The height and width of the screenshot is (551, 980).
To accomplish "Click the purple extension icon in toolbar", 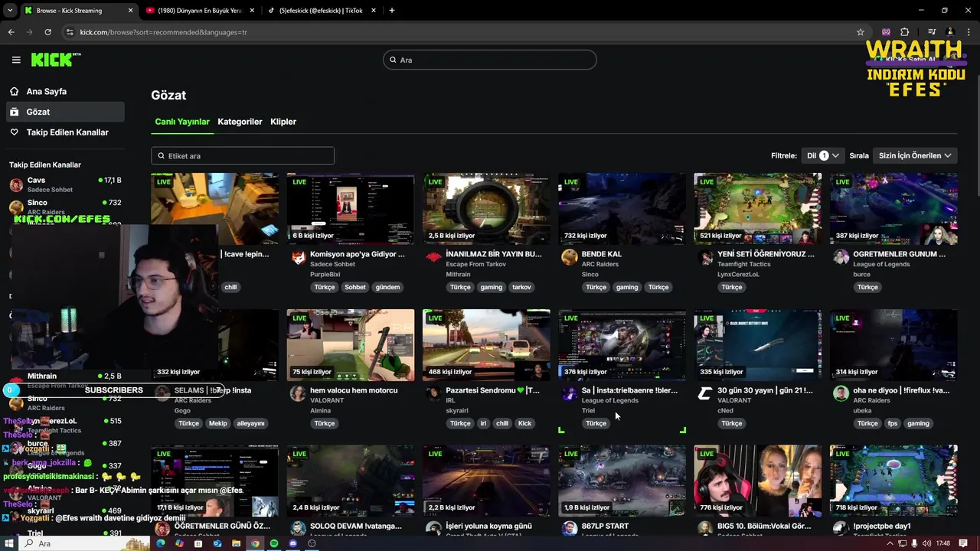I will [887, 32].
